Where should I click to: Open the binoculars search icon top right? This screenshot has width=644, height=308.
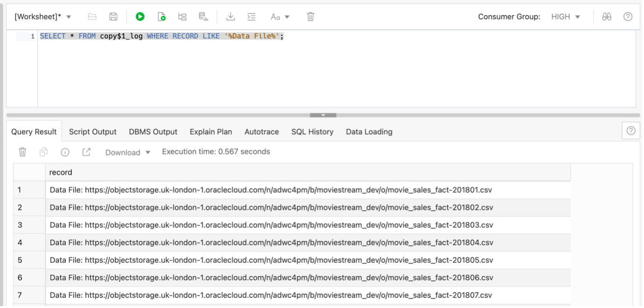[607, 16]
